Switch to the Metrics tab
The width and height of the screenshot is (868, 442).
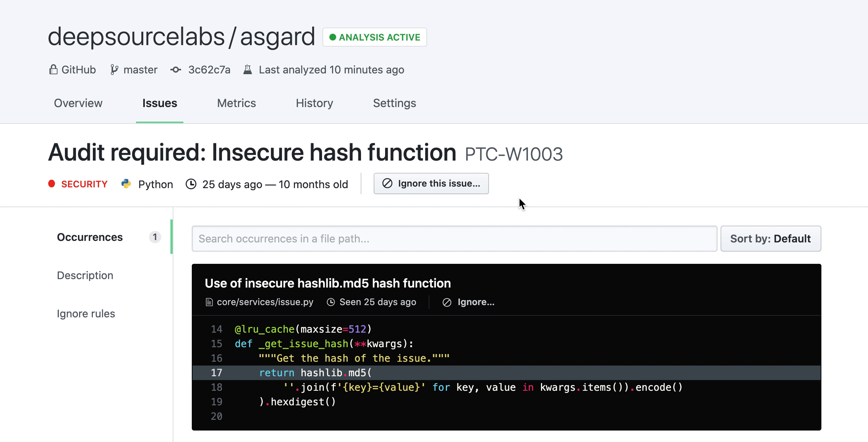click(x=236, y=103)
